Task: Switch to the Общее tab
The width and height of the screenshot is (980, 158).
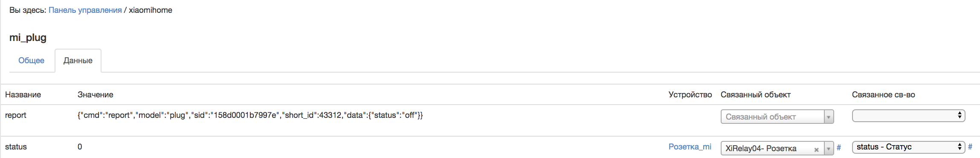Action: click(31, 61)
